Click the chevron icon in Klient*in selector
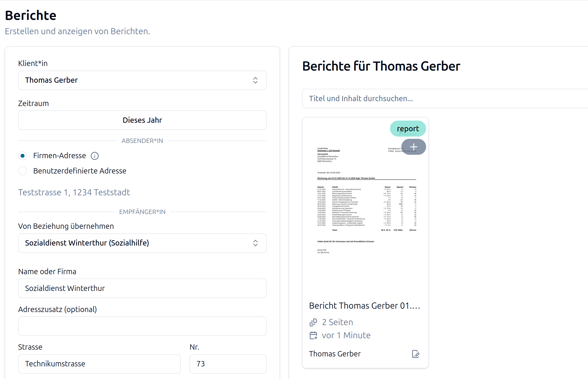Image resolution: width=588 pixels, height=379 pixels. coord(255,80)
